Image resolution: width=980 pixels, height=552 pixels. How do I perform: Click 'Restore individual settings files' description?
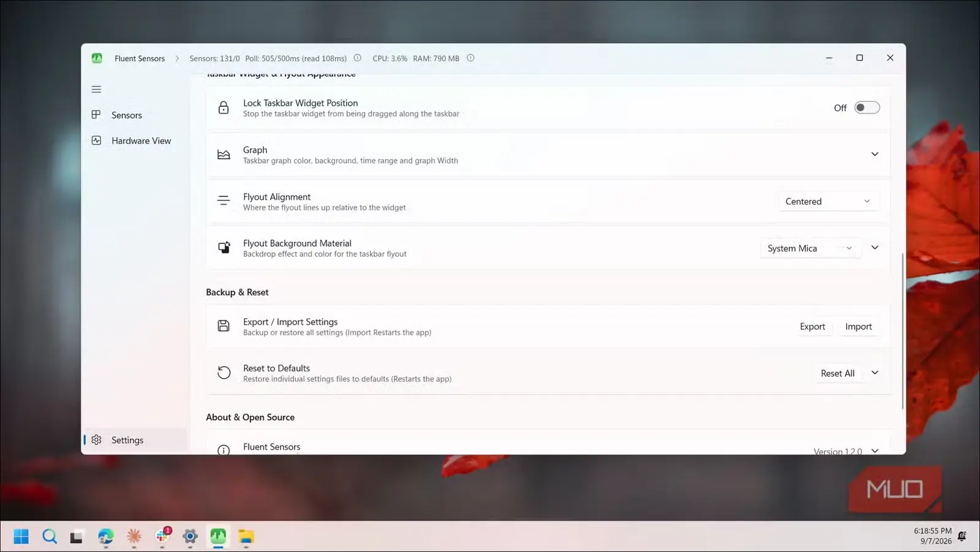click(347, 379)
